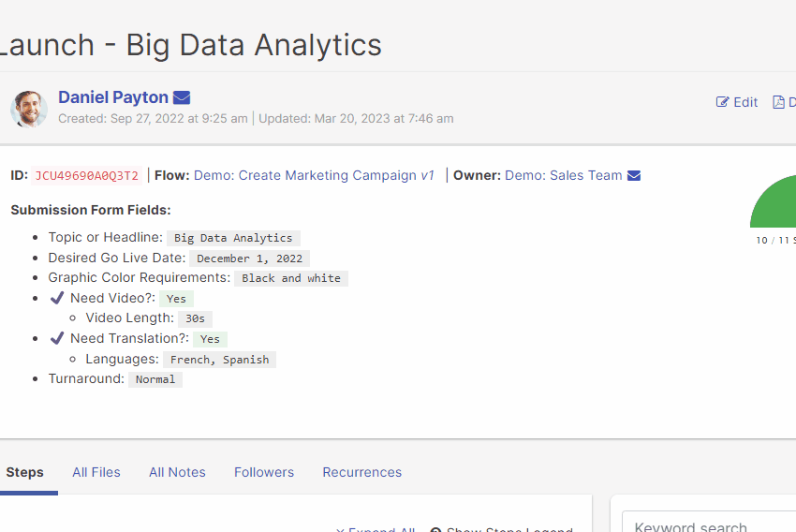796x532 pixels.
Task: Click the Edit button with pencil icon
Action: [x=737, y=102]
